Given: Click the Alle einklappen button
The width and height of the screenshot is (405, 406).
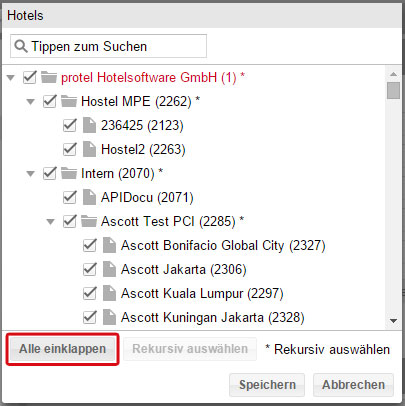Looking at the screenshot, I should pyautogui.click(x=62, y=349).
